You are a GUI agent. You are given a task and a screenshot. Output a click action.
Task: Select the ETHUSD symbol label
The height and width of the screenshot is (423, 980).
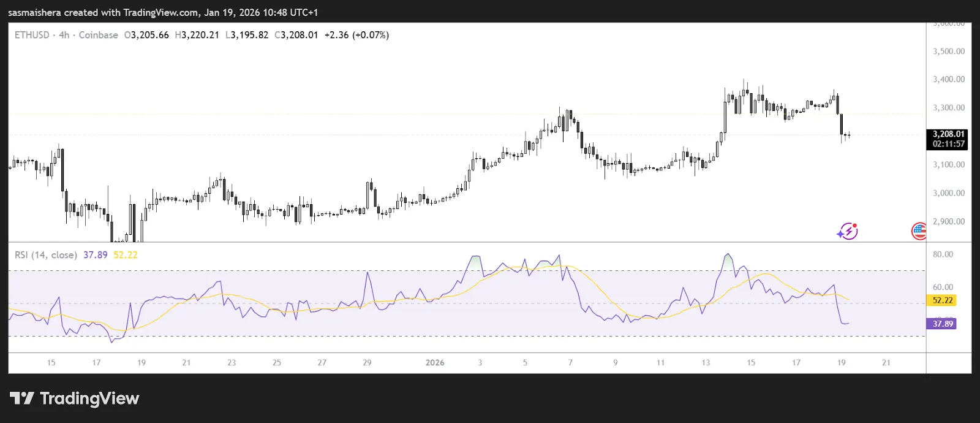[x=32, y=35]
